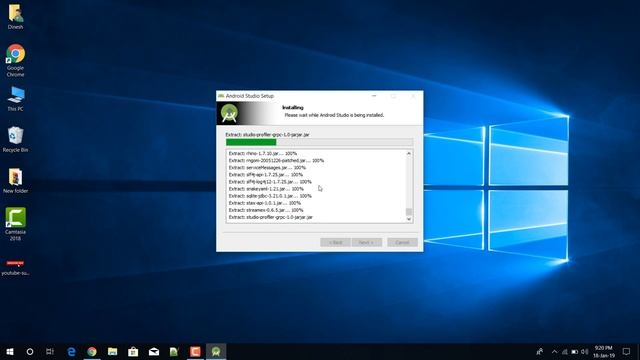Viewport: 640px width, 360px height.
Task: Select log row 'serviceMessages.jar... 100%'
Action: point(267,168)
